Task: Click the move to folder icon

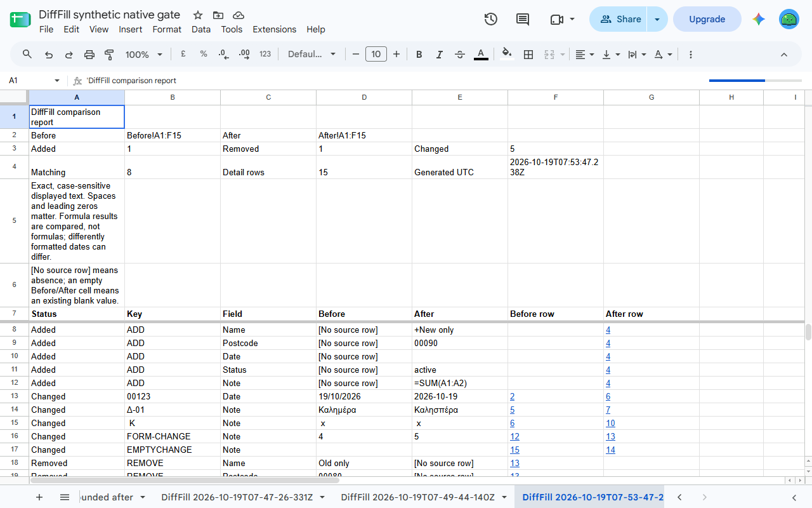Action: [218, 15]
